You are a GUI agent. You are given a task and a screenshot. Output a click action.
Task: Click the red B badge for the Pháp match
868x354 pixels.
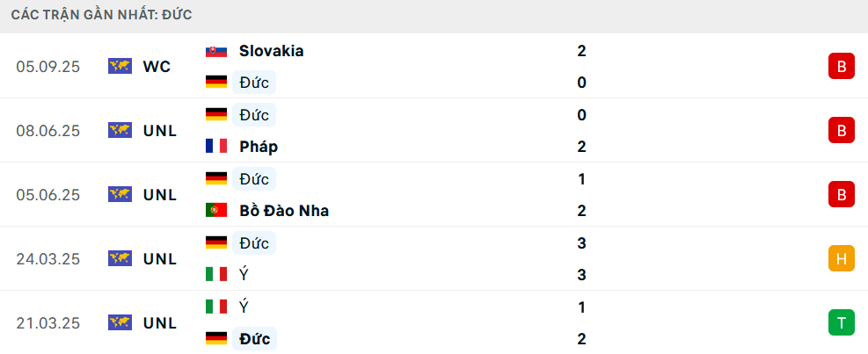tap(841, 131)
